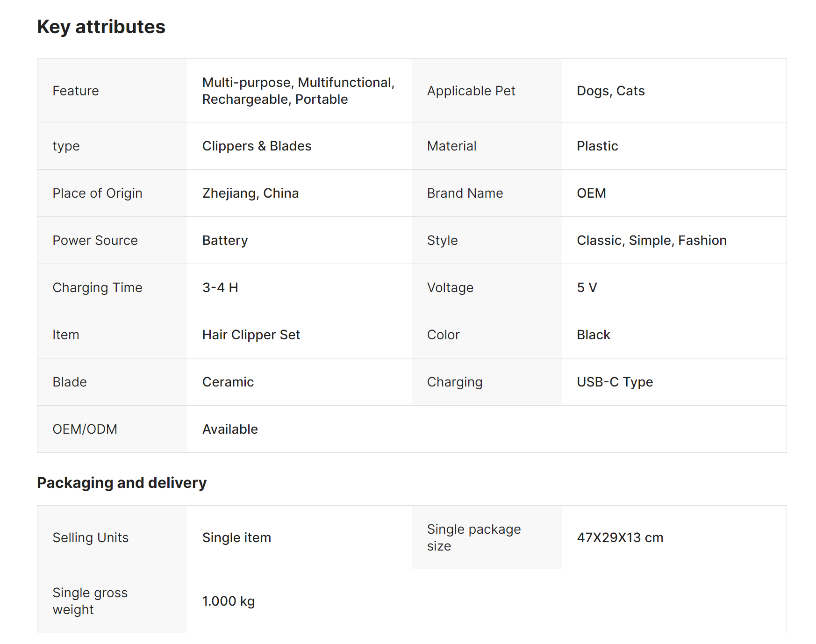Click the 47X29X13 cm package size

[620, 537]
